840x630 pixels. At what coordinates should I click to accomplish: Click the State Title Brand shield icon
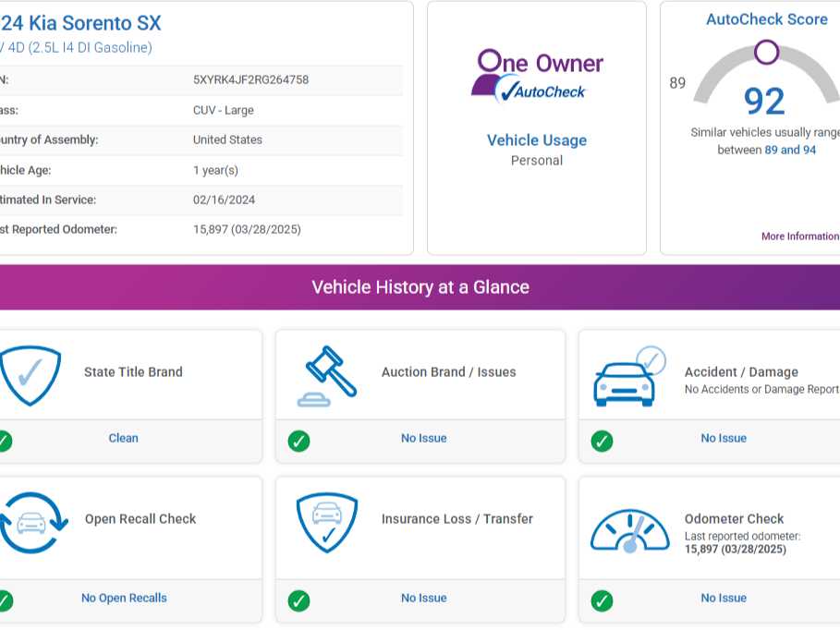click(x=30, y=376)
